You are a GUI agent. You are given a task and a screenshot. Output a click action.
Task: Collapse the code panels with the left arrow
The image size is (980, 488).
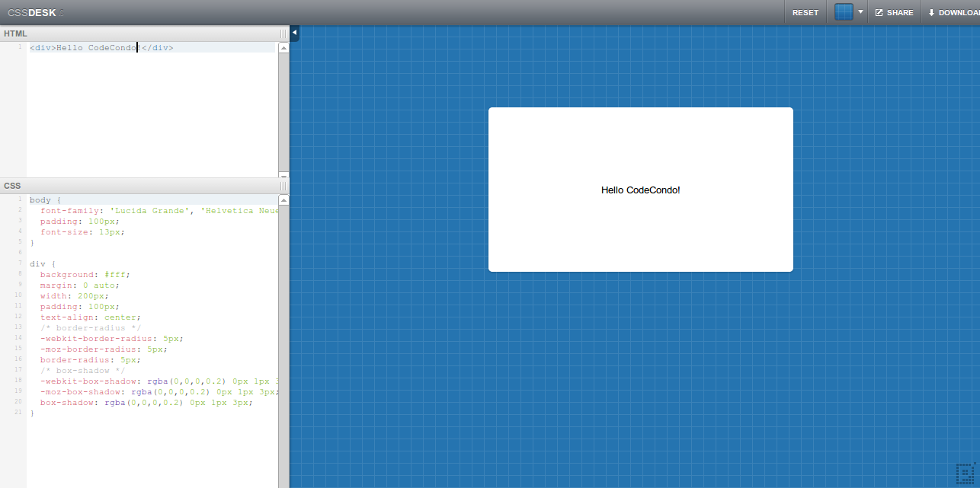click(295, 33)
